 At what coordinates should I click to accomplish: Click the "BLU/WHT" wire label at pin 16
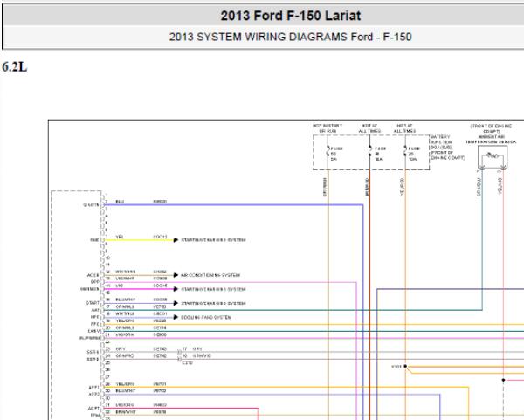click(x=125, y=300)
